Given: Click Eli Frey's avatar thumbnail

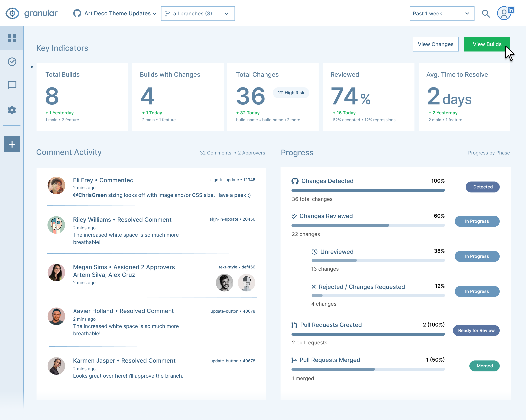Looking at the screenshot, I should coord(56,186).
